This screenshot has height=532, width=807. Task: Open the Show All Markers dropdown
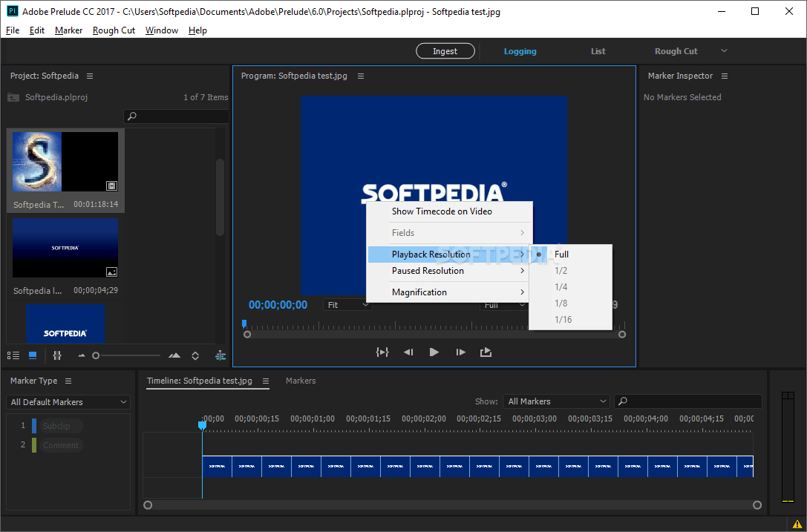pos(556,401)
